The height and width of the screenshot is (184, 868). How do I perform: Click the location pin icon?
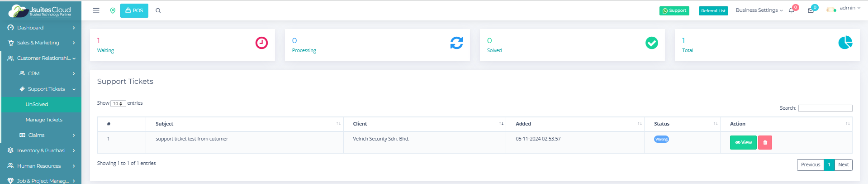113,10
